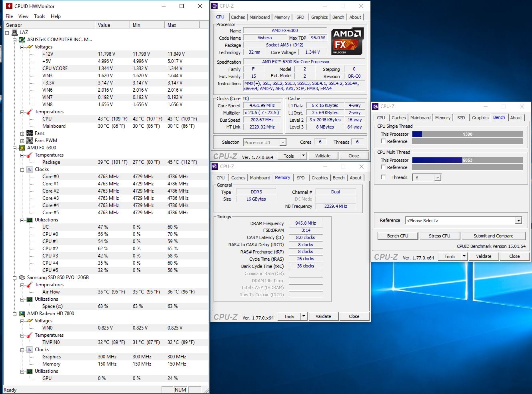Click the HWMonitor app icon in title bar
The image size is (532, 394).
(x=9, y=6)
